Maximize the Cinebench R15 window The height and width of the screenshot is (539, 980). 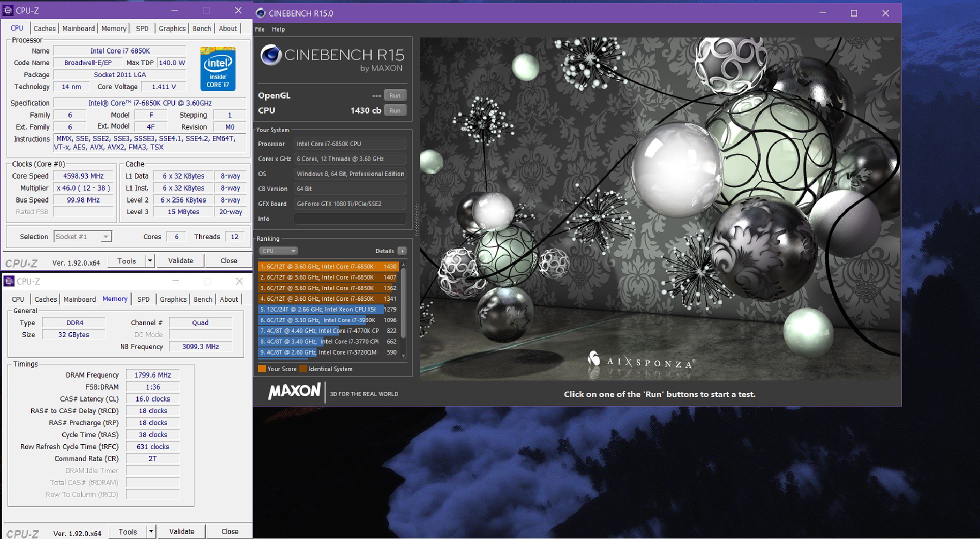pyautogui.click(x=854, y=13)
